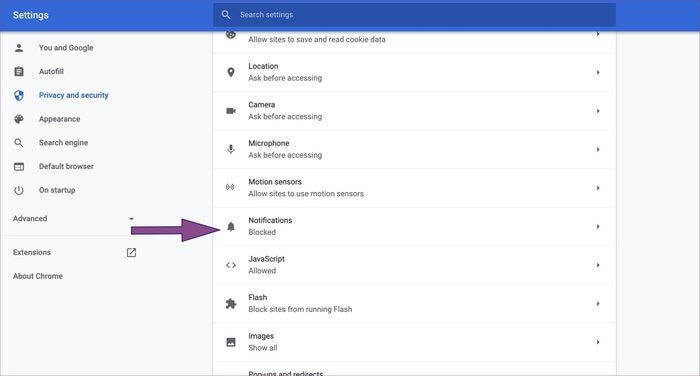Open Motion sensors settings via its arrow
Image resolution: width=700 pixels, height=376 pixels.
pos(598,188)
